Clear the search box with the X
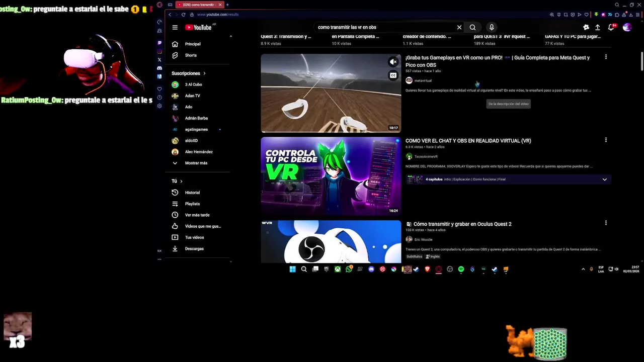Viewport: 644px width, 362px height. point(459,27)
